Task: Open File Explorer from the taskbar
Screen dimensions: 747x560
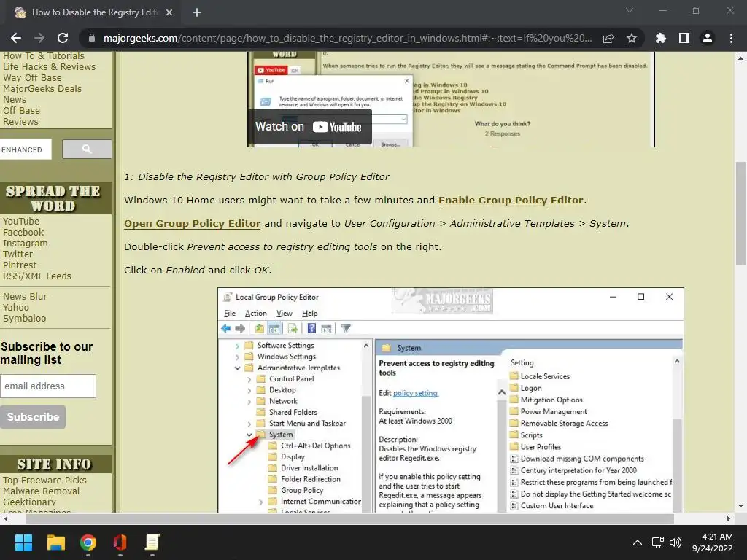Action: point(55,542)
